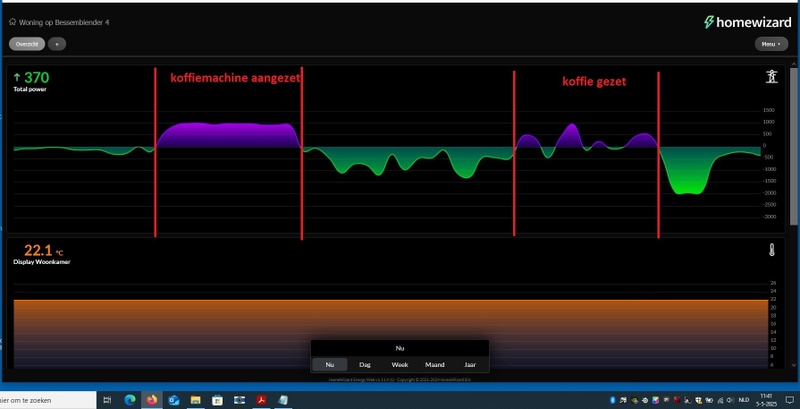The height and width of the screenshot is (409, 800).
Task: Add a new dashboard with the plus button
Action: click(57, 44)
